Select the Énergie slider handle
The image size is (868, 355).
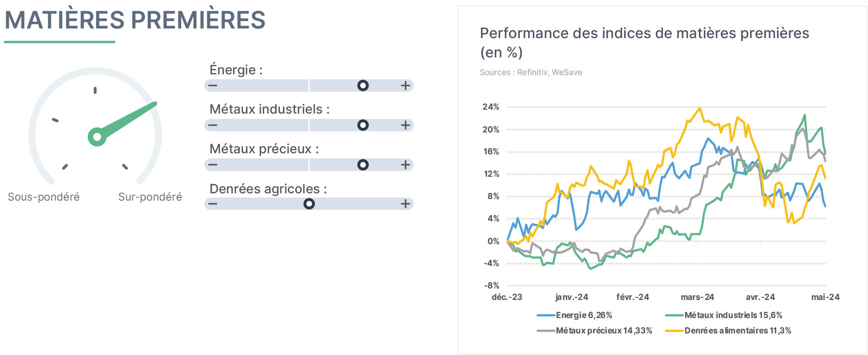363,85
